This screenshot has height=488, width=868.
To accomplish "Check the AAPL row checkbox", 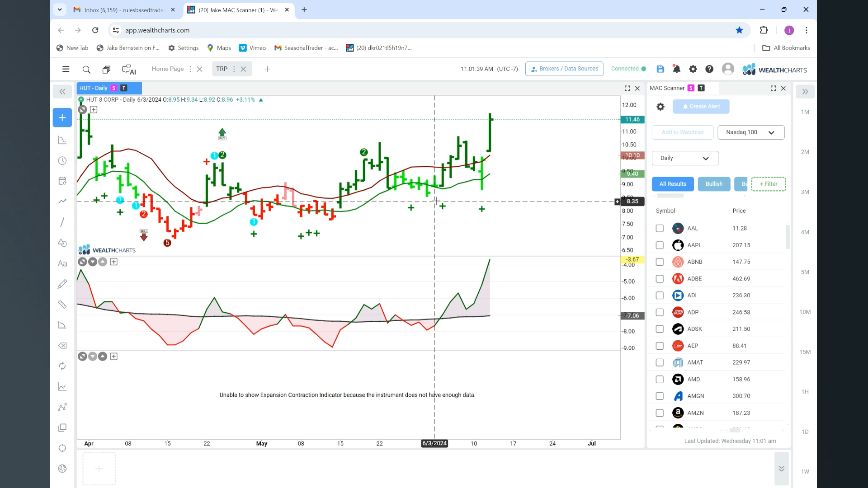I will point(660,245).
